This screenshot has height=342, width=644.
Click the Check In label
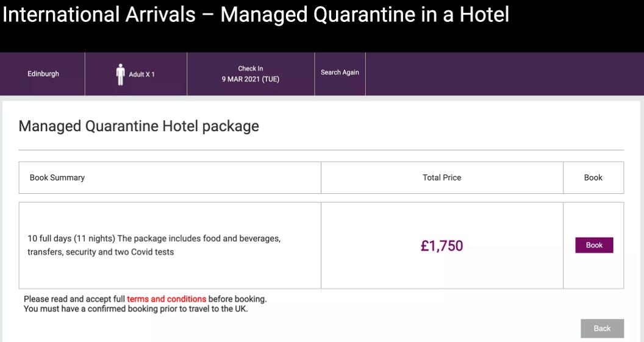[x=251, y=68]
